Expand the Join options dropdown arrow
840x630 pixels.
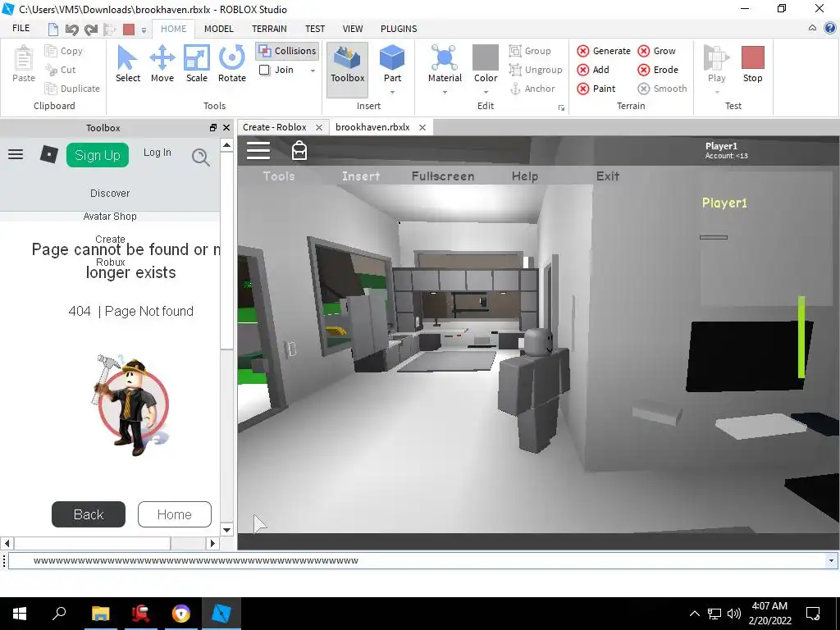click(x=313, y=71)
